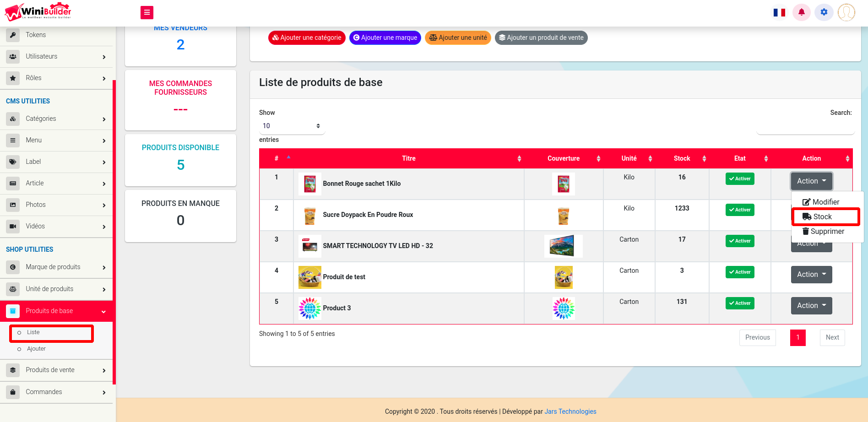The image size is (868, 422).
Task: Toggle Activer status for SMART TECHNOLOGY TV
Action: [740, 241]
